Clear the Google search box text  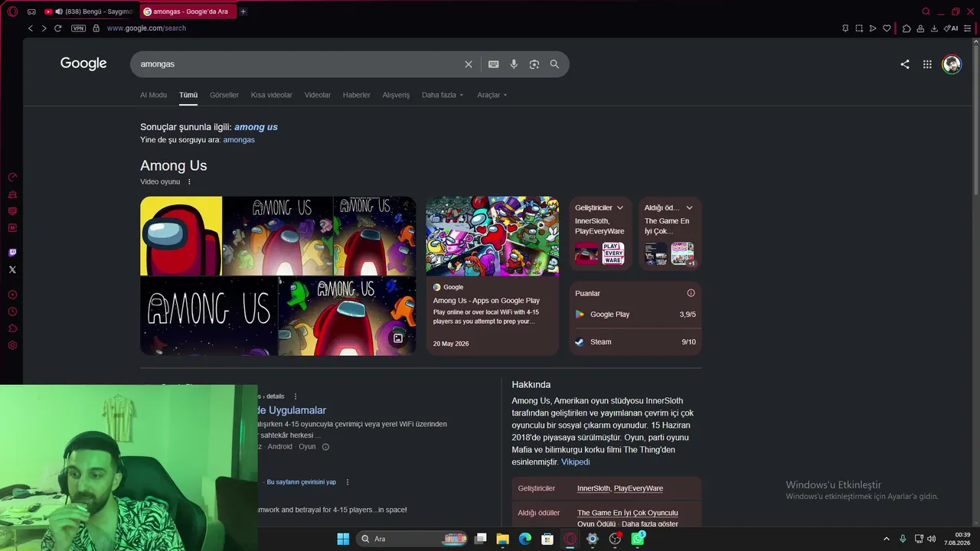(469, 64)
